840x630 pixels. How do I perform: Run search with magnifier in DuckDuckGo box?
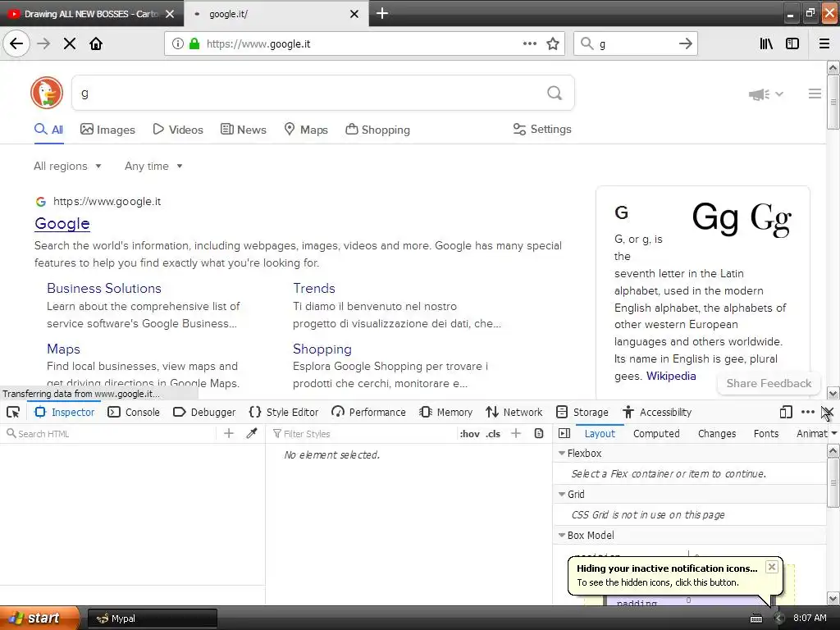[x=555, y=94]
